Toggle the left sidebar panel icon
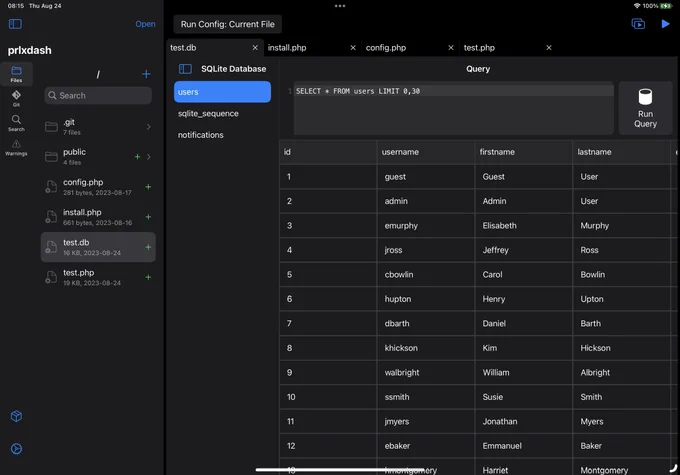 click(x=15, y=24)
